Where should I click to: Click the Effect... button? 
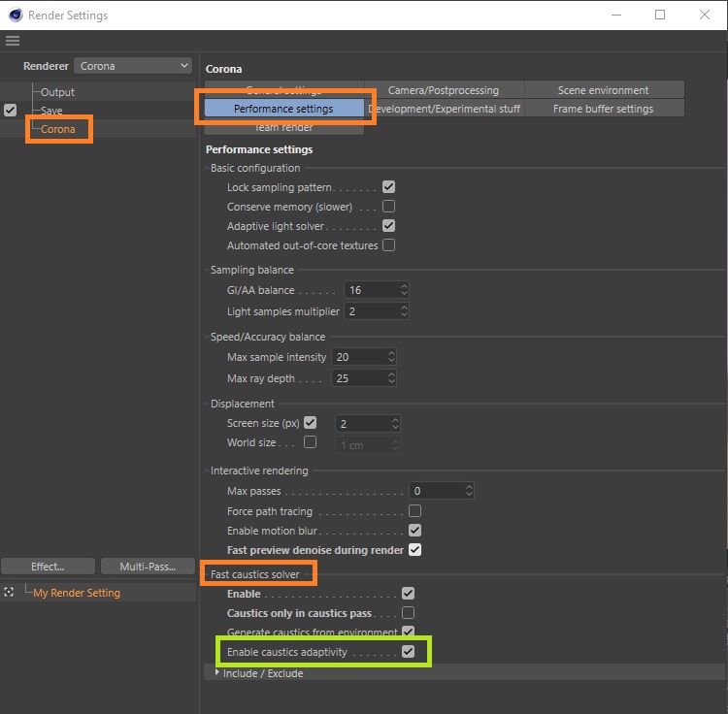[x=48, y=567]
